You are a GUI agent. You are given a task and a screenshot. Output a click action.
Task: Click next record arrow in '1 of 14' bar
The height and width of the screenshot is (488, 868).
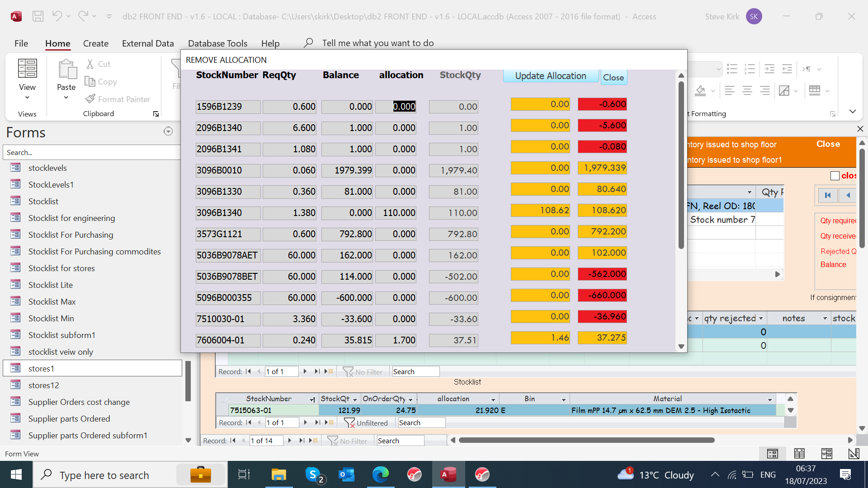coord(290,441)
